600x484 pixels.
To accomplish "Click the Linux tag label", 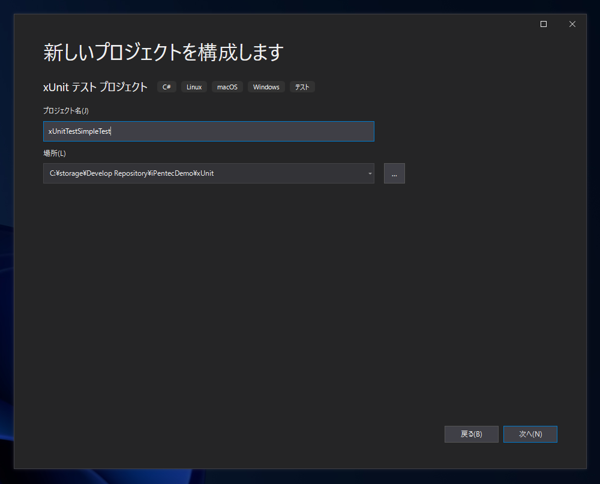I will (194, 87).
